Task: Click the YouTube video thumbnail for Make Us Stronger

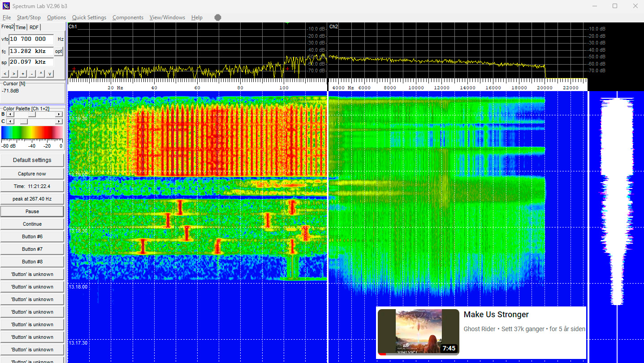Action: point(419,332)
